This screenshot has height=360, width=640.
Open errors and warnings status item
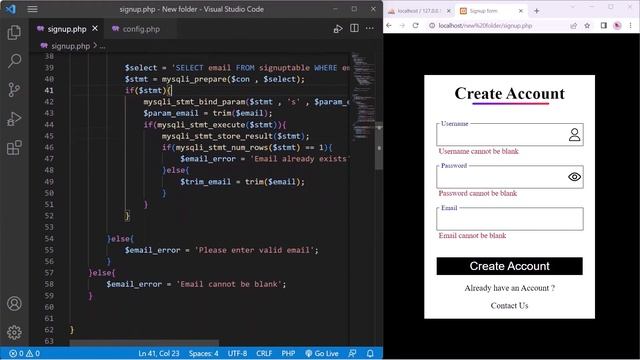pyautogui.click(x=24, y=353)
